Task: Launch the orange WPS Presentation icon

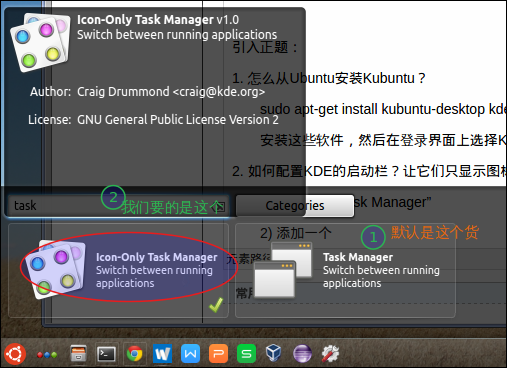Action: [219, 354]
